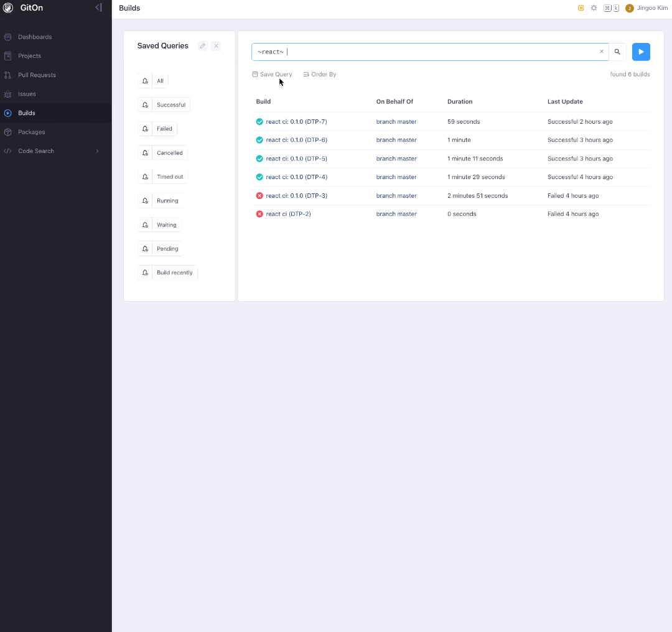
Task: Click the blue run job play button
Action: (x=641, y=52)
